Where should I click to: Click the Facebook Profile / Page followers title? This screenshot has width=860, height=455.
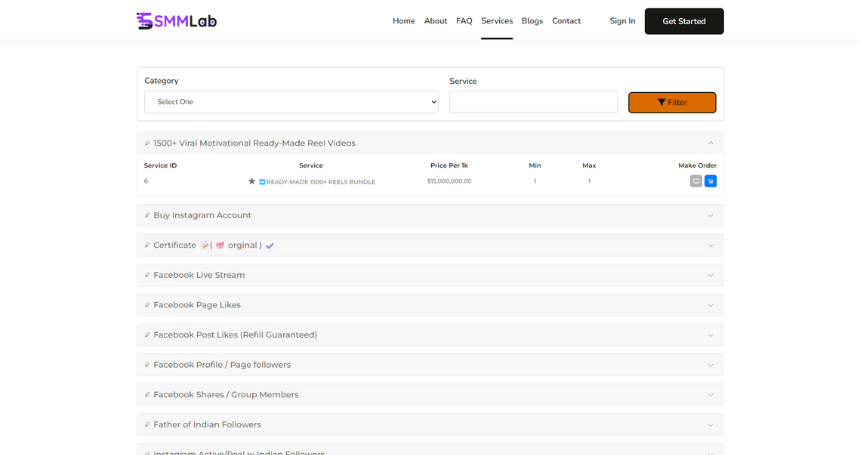(222, 365)
